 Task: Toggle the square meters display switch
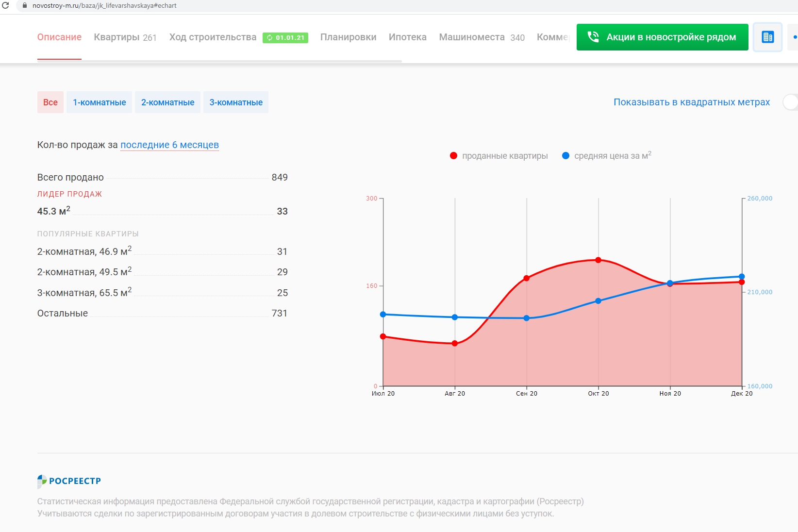pyautogui.click(x=790, y=102)
